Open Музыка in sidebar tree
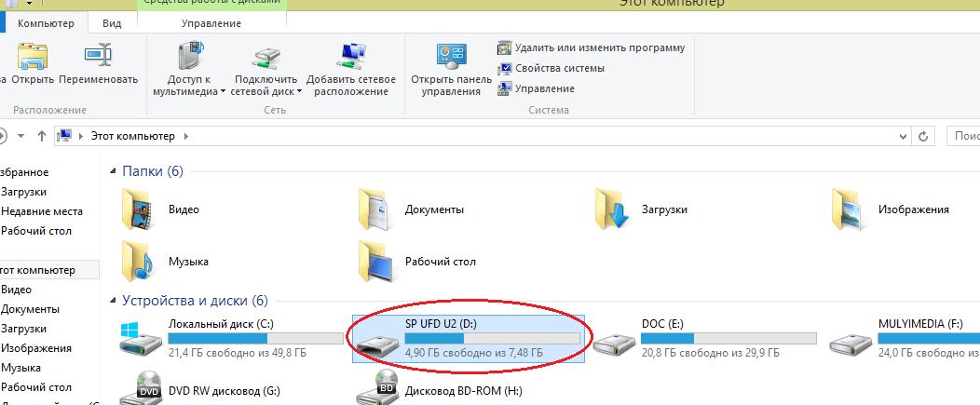 tap(21, 368)
